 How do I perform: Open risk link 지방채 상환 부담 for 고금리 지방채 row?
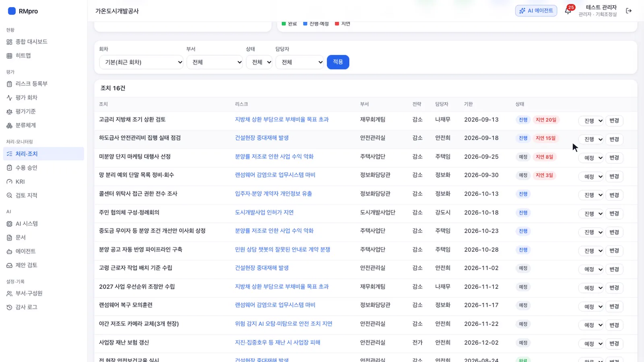pyautogui.click(x=282, y=119)
